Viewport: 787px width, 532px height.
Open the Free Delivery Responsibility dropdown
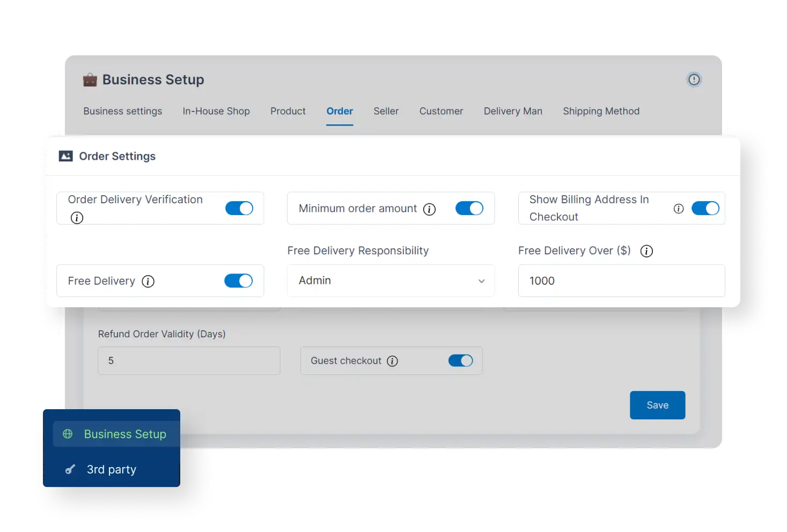(x=391, y=280)
